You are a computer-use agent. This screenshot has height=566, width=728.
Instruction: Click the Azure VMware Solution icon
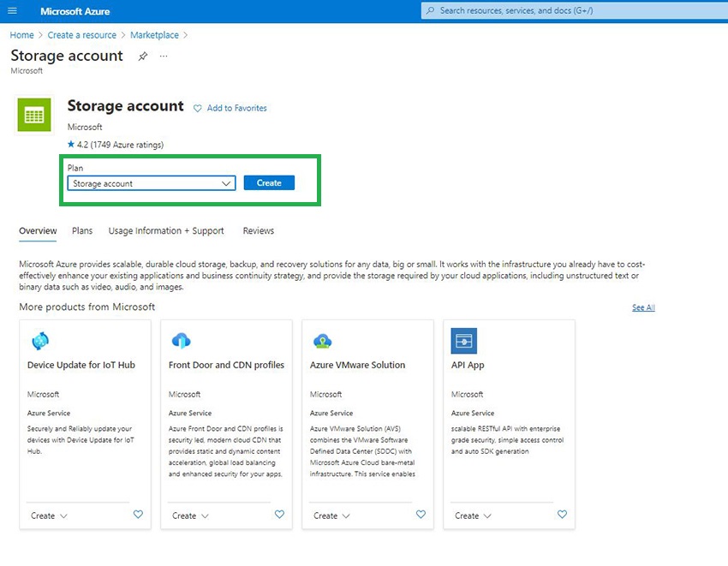(322, 341)
